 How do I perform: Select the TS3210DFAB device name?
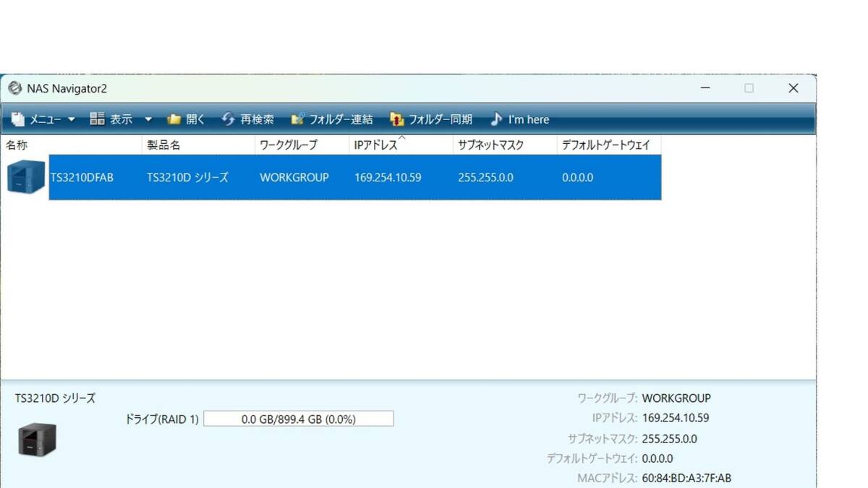tap(82, 177)
